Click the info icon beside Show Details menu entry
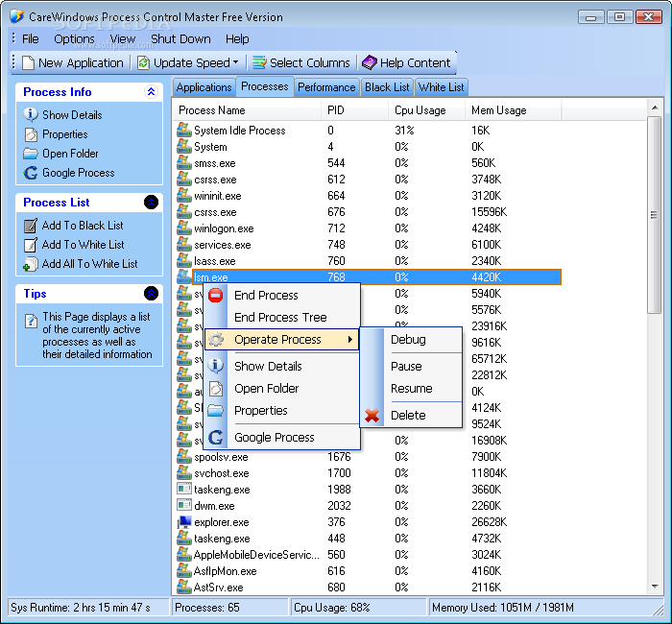The image size is (672, 624). coord(216,366)
